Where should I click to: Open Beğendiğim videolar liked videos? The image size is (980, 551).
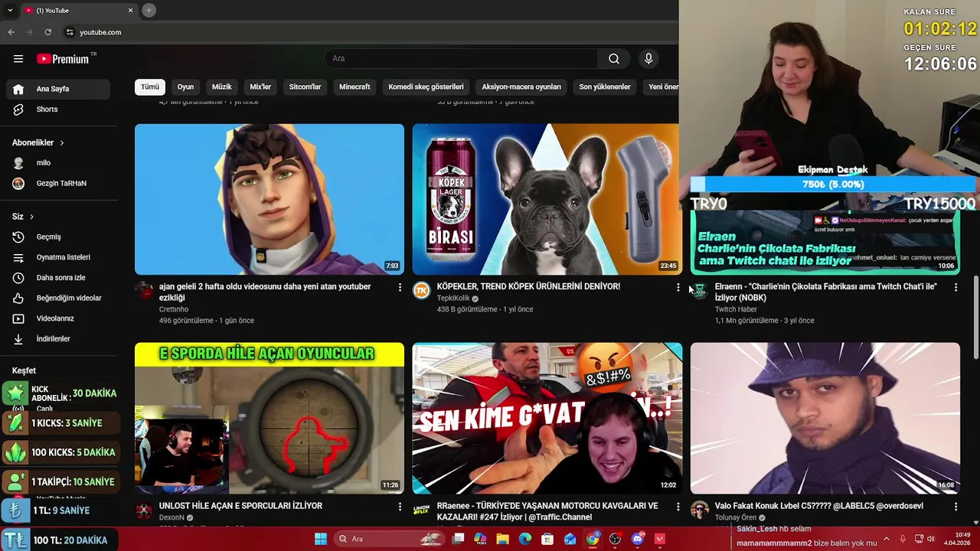[x=58, y=298]
